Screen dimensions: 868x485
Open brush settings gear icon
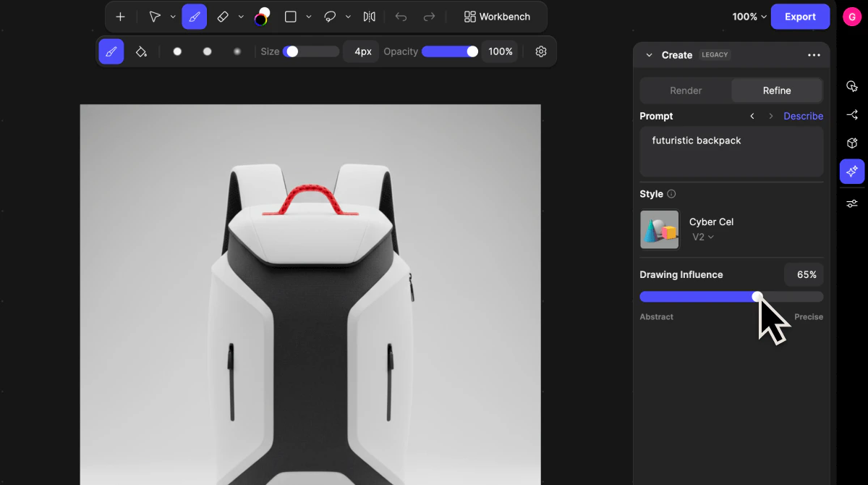point(541,51)
